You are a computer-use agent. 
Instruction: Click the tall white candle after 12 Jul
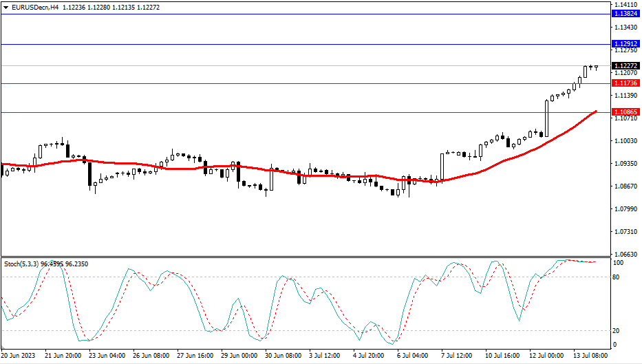(546, 118)
